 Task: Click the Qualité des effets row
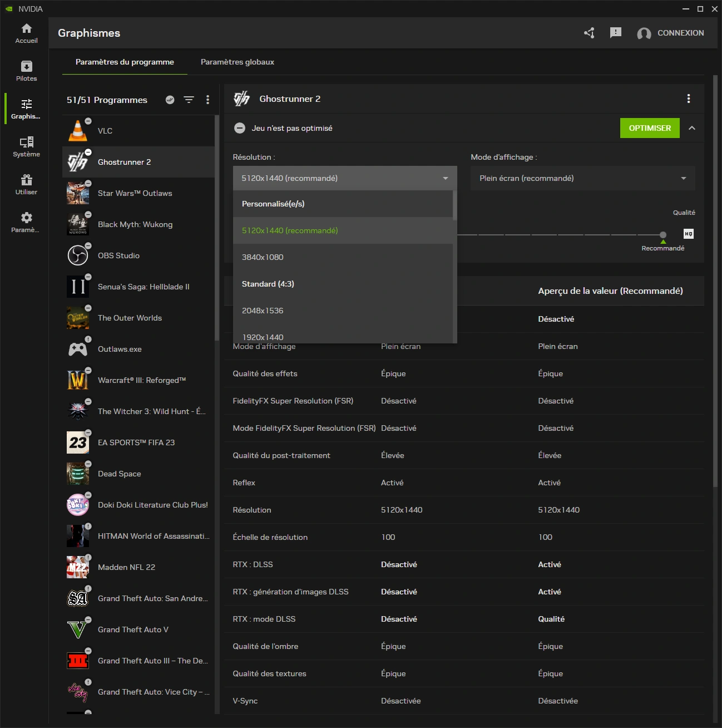tap(464, 373)
